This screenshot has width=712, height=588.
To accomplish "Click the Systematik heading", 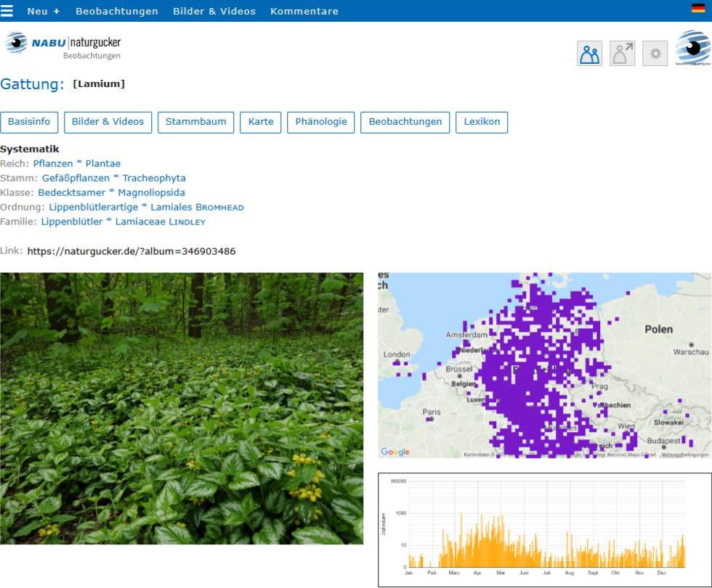I will click(x=30, y=149).
